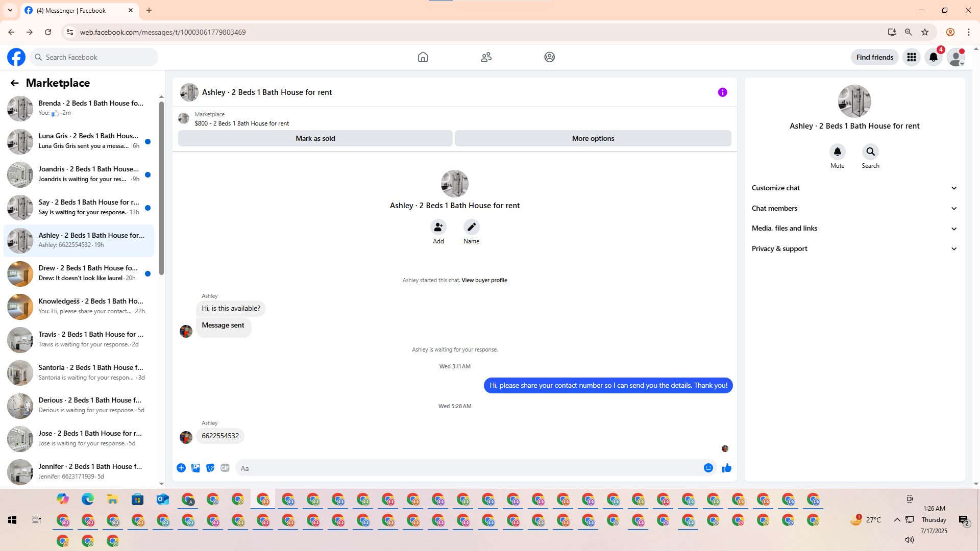Click the Mark as sold button
The image size is (980, 551).
click(315, 138)
